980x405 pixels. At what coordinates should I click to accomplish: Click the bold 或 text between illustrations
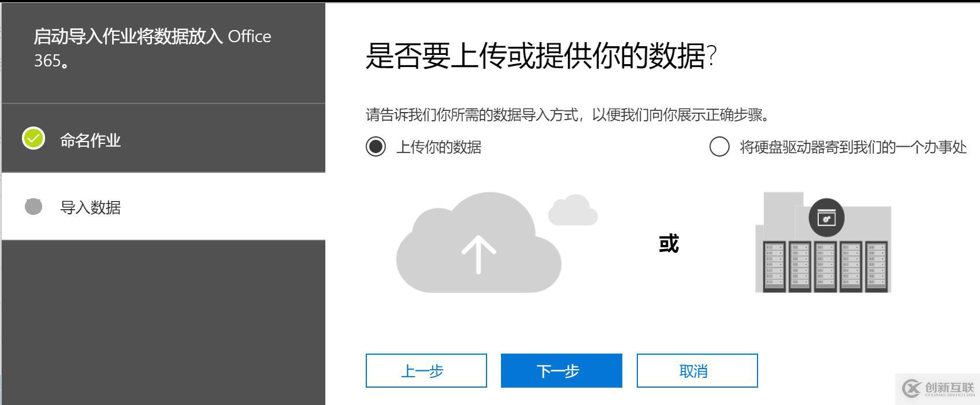pyautogui.click(x=669, y=243)
